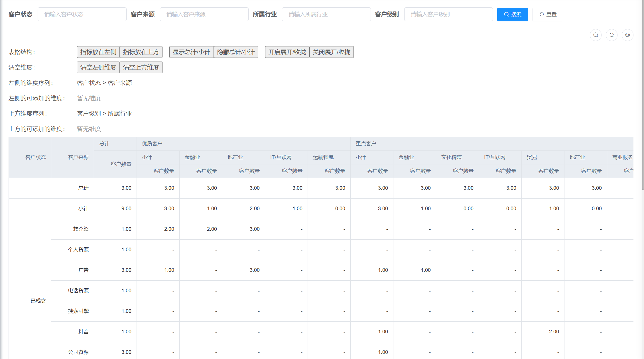Click the 优质客户 column group header
The height and width of the screenshot is (359, 644).
(152, 144)
